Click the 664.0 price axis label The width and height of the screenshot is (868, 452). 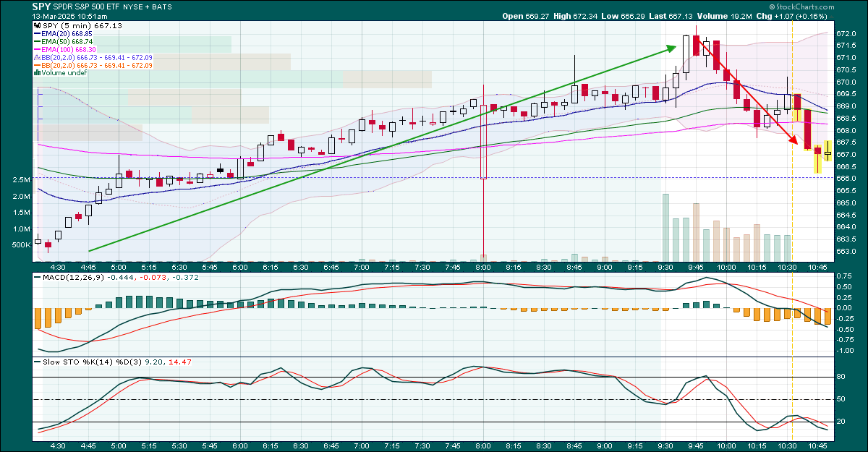846,227
